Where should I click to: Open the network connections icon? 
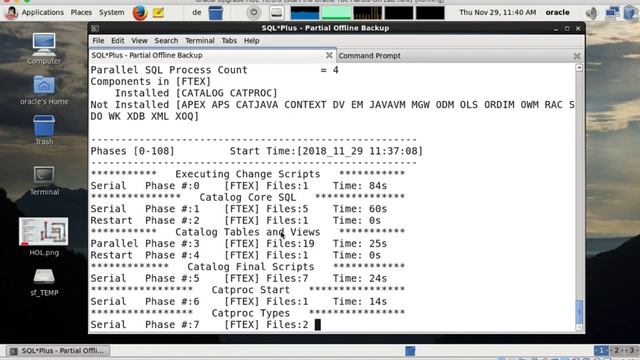point(612,13)
